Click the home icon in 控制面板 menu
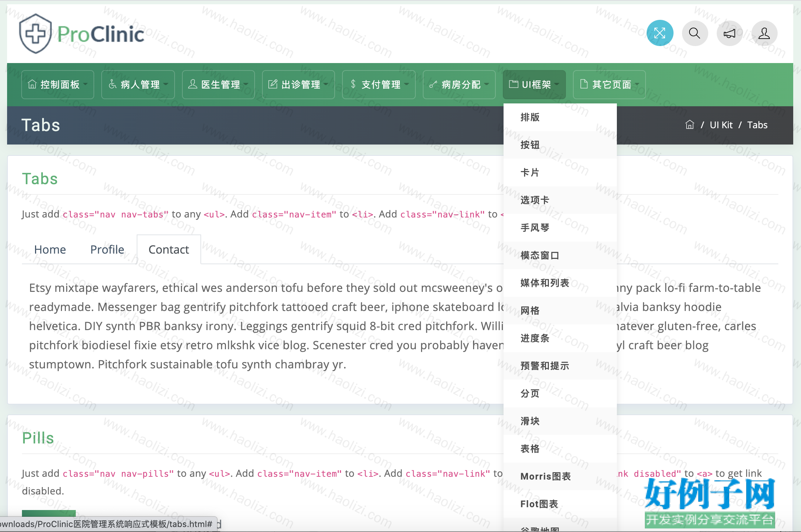 click(32, 84)
